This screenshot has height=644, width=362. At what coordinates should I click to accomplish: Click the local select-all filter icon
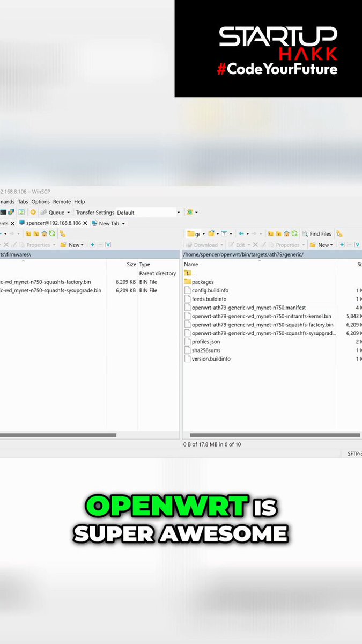[x=108, y=245]
